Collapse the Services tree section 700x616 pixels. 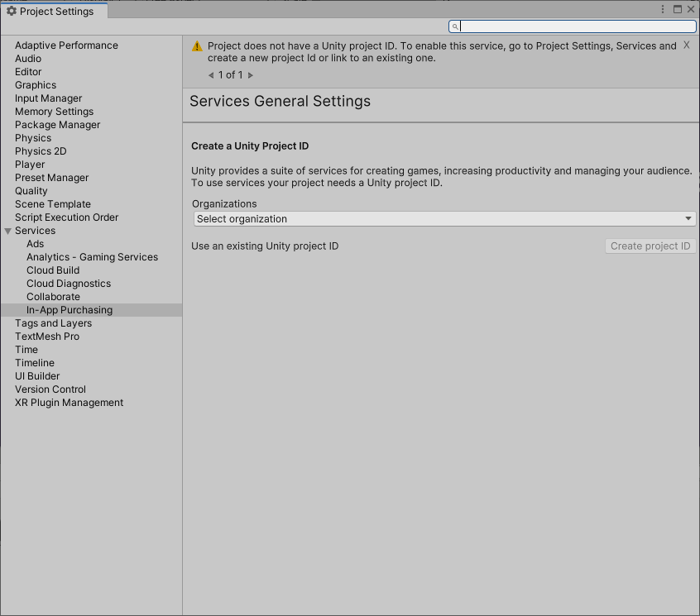point(8,231)
